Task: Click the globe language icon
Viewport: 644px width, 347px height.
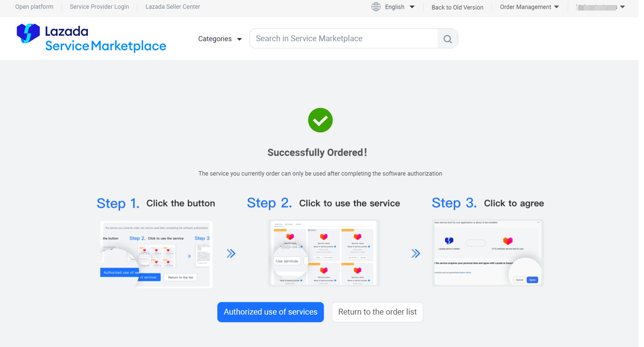Action: [376, 7]
